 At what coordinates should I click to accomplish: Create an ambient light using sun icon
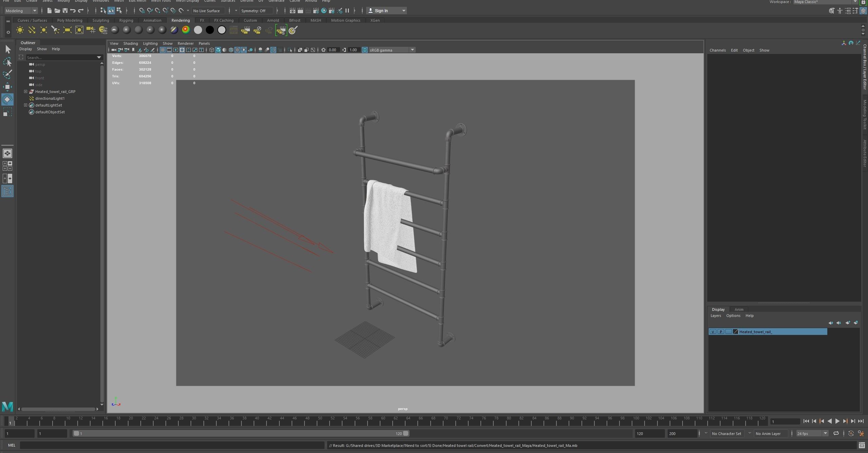pyautogui.click(x=20, y=30)
